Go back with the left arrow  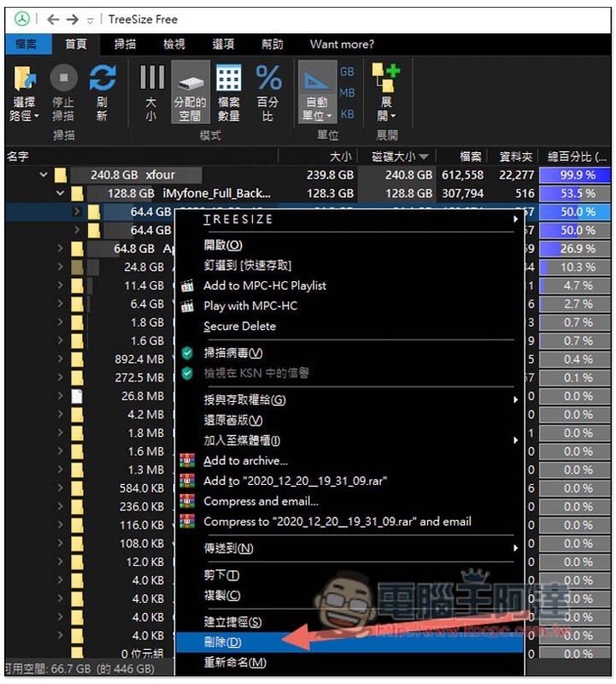point(53,19)
